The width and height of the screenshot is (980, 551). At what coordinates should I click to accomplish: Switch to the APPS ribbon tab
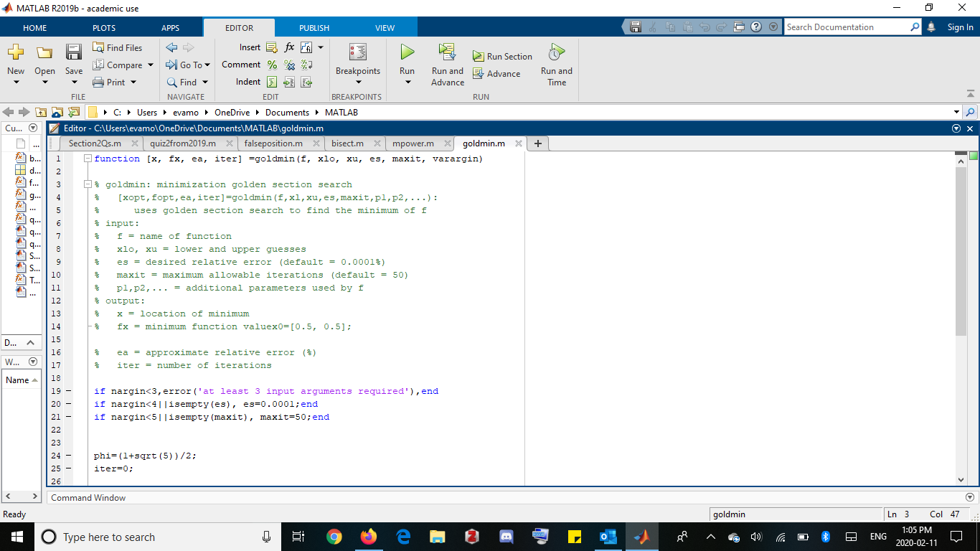[171, 28]
